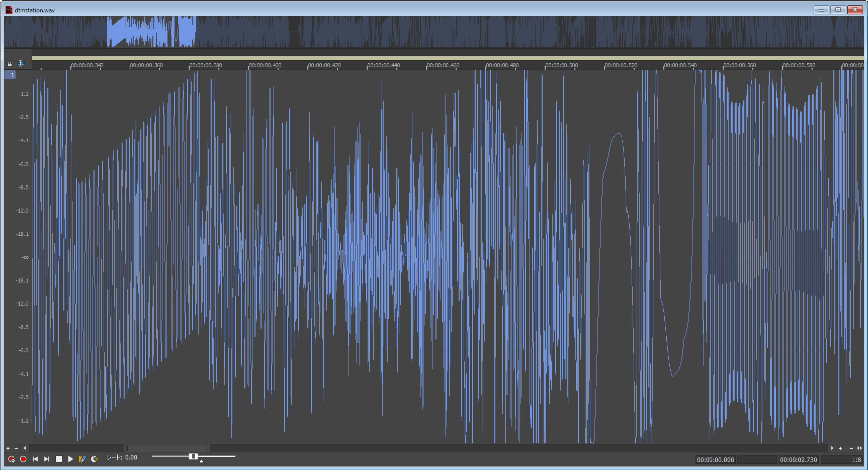Click the -1.2 dB label at the top of the scale
The image size is (868, 470).
pos(23,94)
